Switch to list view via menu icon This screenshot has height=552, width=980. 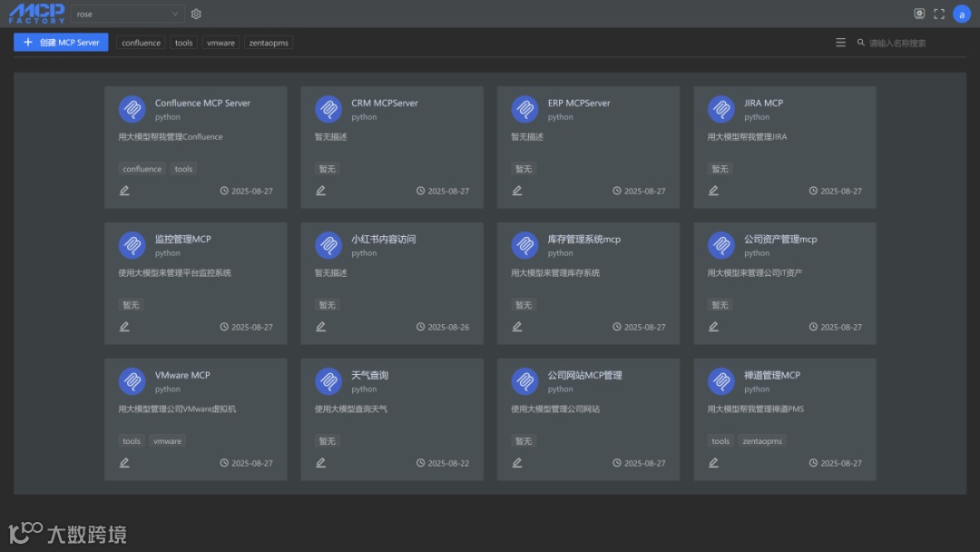(840, 43)
